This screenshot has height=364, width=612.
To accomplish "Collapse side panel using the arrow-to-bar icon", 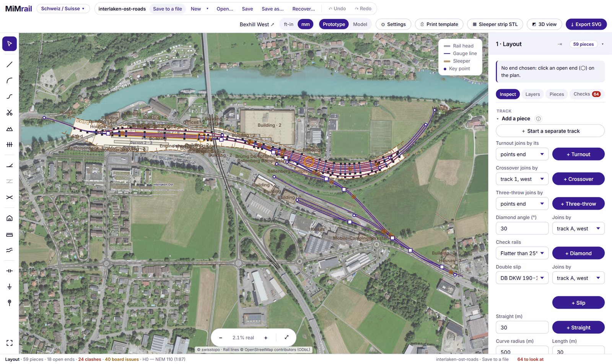I will pos(560,44).
